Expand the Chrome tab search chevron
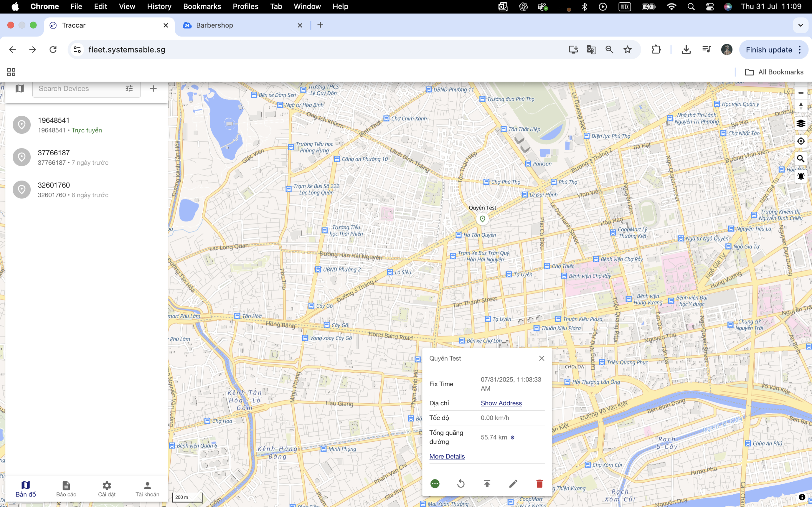 pos(800,25)
